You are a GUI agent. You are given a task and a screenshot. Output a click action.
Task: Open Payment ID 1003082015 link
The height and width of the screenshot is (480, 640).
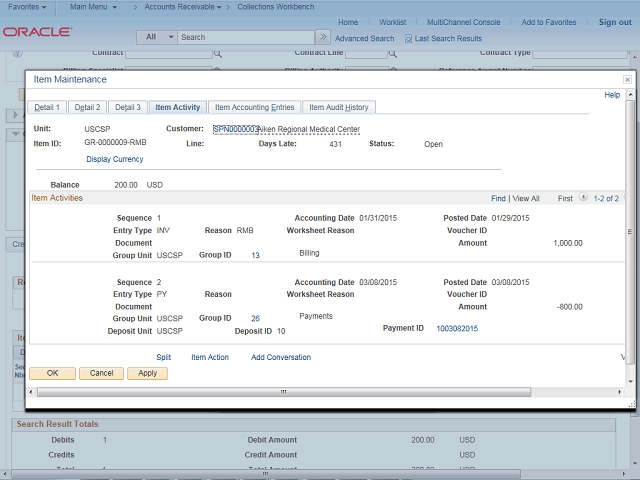pyautogui.click(x=457, y=329)
